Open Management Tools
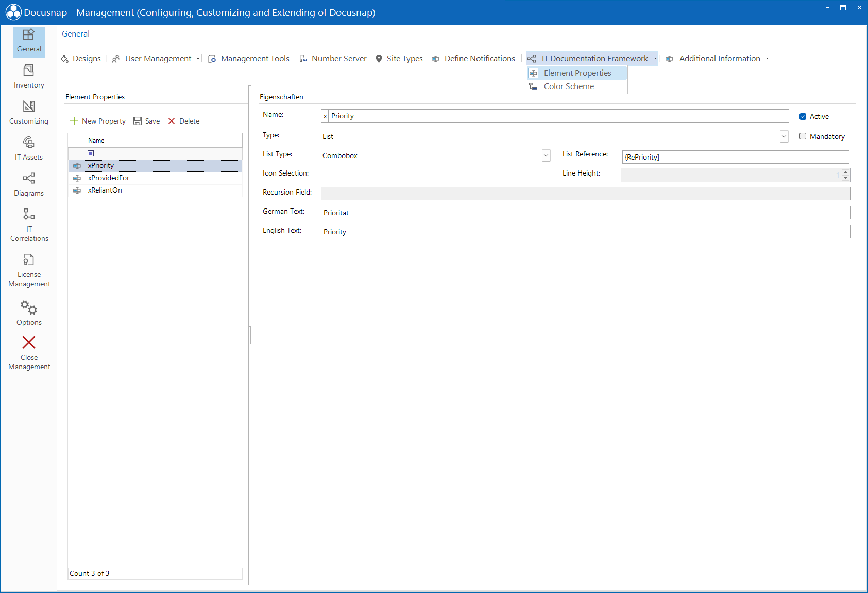The image size is (868, 593). coord(249,59)
